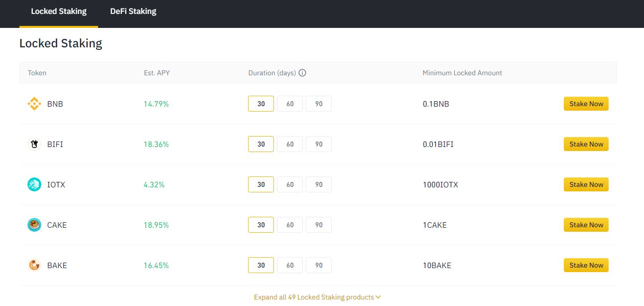The width and height of the screenshot is (644, 306).
Task: Select 60 days duration for BNB
Action: tap(290, 104)
